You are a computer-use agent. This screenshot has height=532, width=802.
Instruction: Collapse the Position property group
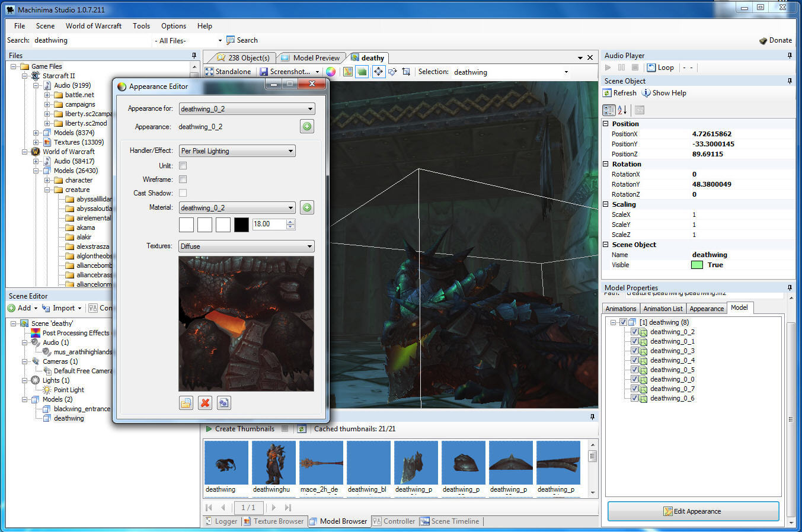[x=606, y=124]
